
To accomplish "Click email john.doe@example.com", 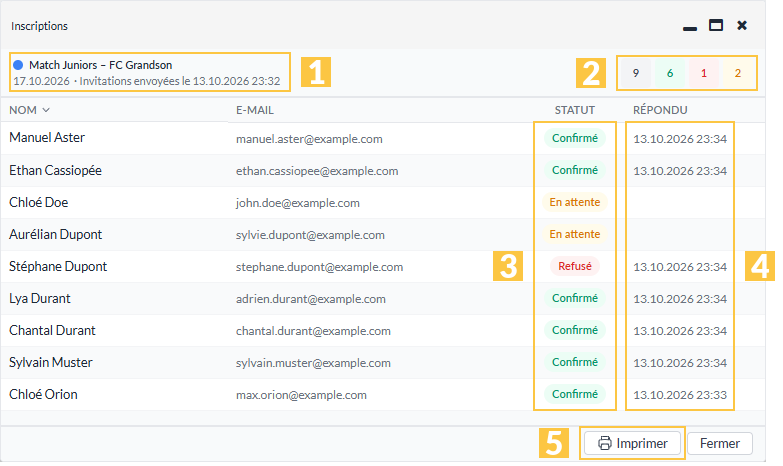I will [x=298, y=203].
